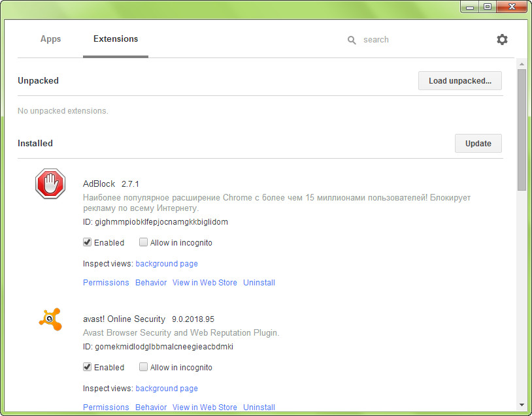Click the Load unpacked... button
The height and width of the screenshot is (416, 532).
(459, 81)
